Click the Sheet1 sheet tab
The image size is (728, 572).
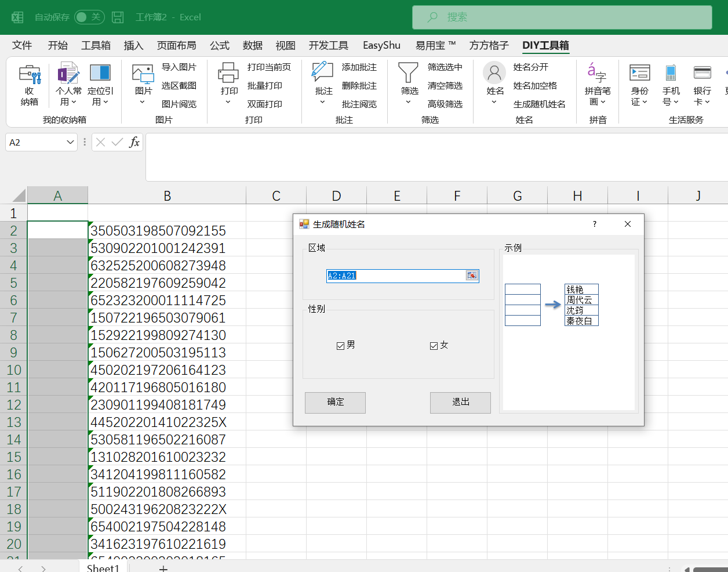103,568
